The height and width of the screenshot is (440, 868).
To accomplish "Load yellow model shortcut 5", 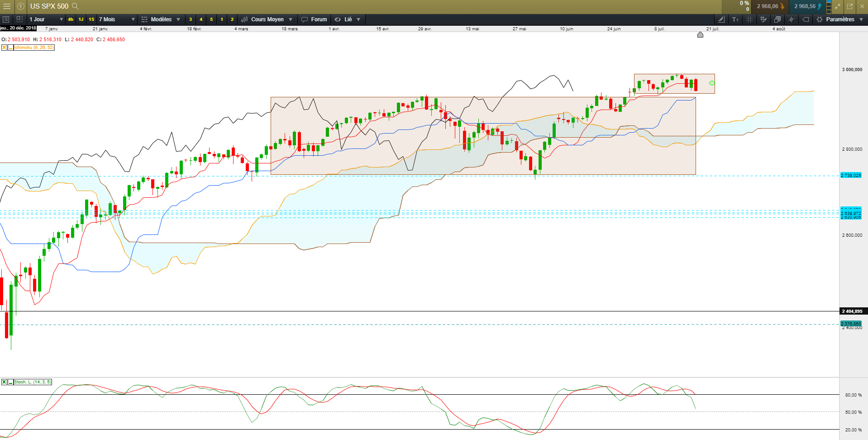I will click(x=211, y=19).
